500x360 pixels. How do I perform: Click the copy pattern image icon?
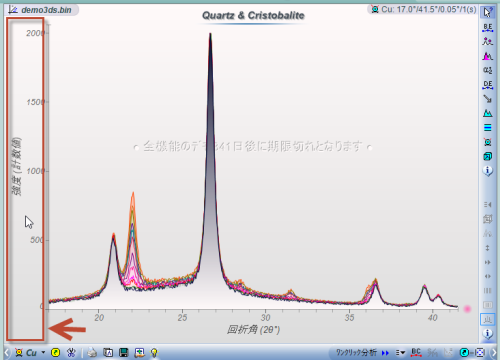click(108, 352)
